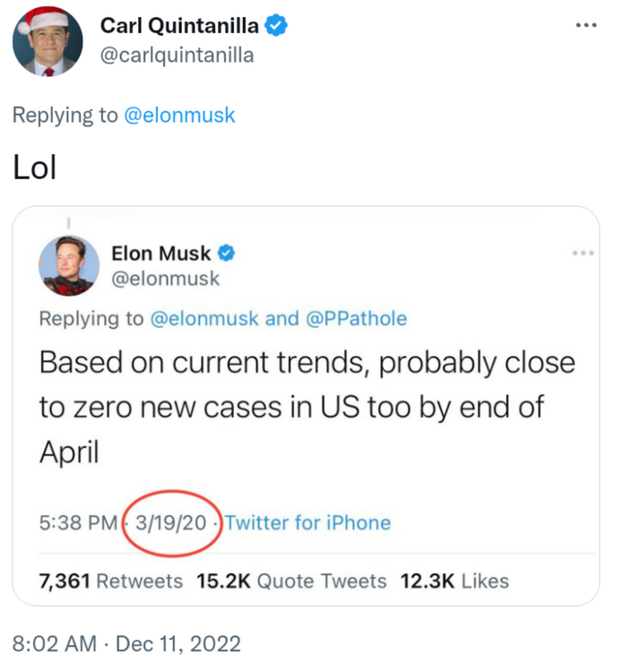Image resolution: width=624 pixels, height=672 pixels.
Task: Open the three-dot menu on Carl's tweet
Action: coord(585,25)
